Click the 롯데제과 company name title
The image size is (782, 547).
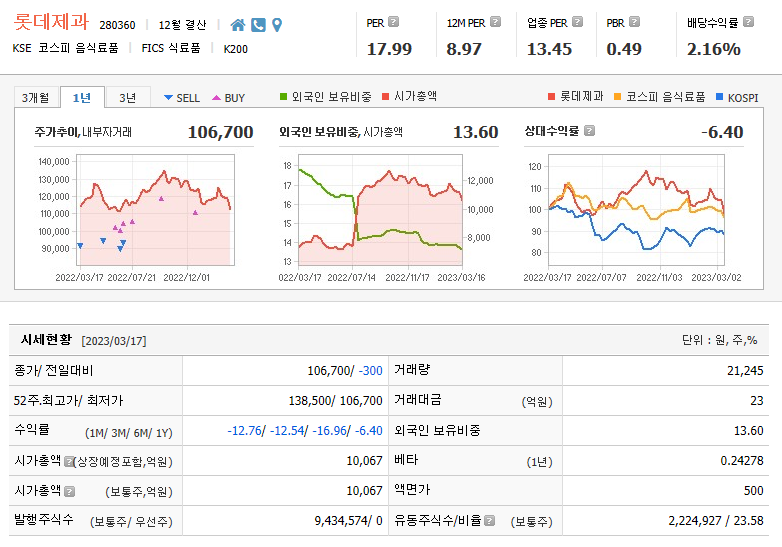(51, 21)
